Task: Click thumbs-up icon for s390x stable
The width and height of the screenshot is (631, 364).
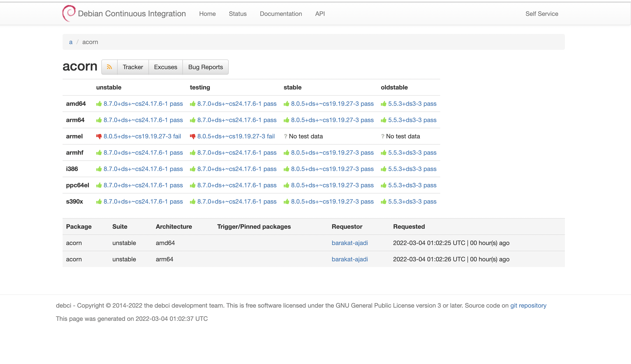Action: pos(286,201)
